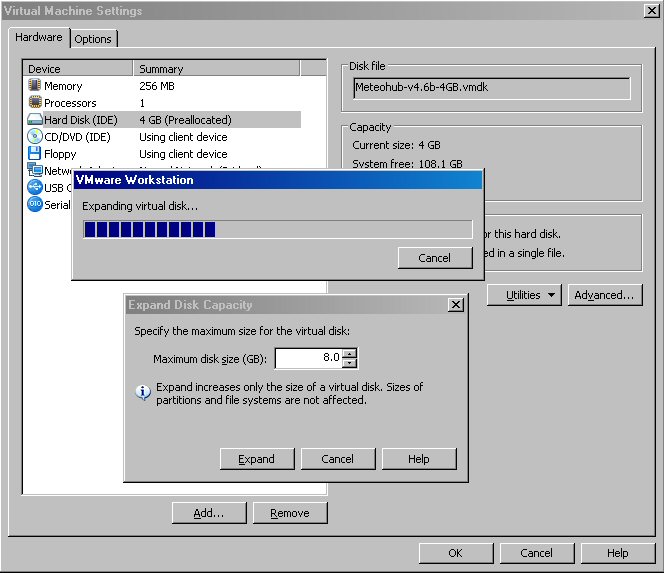Click the Remove hardware button
The width and height of the screenshot is (664, 573).
pos(290,513)
